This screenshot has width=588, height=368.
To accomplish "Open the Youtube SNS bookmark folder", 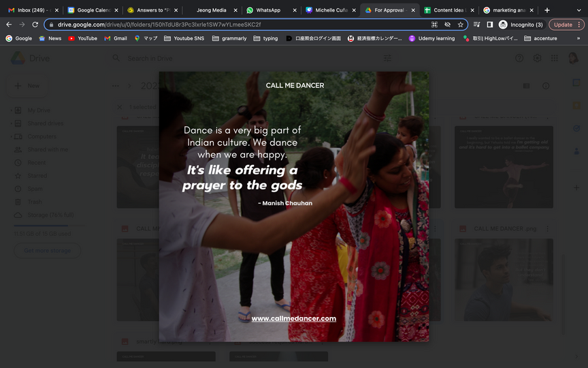I will coord(184,38).
